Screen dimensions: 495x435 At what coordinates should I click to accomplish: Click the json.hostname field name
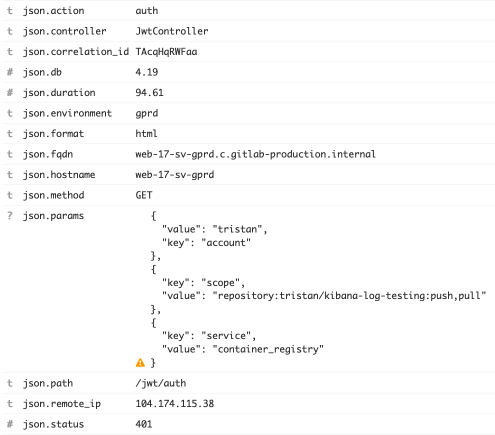click(x=59, y=175)
